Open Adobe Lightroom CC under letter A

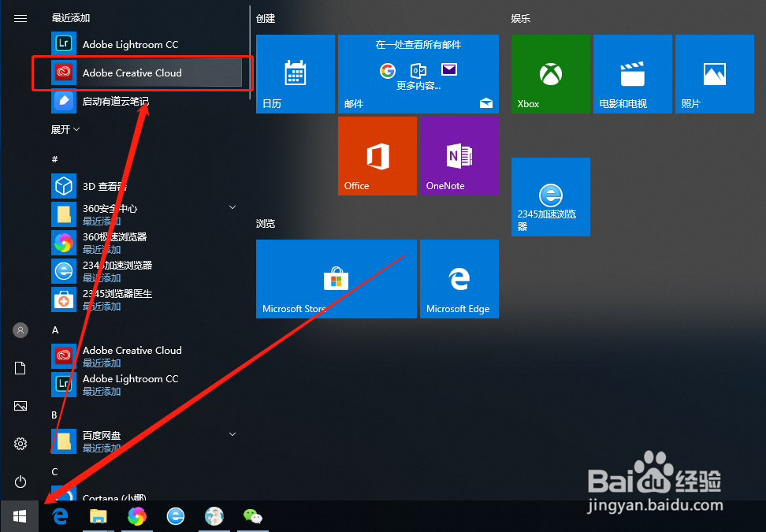pyautogui.click(x=146, y=385)
